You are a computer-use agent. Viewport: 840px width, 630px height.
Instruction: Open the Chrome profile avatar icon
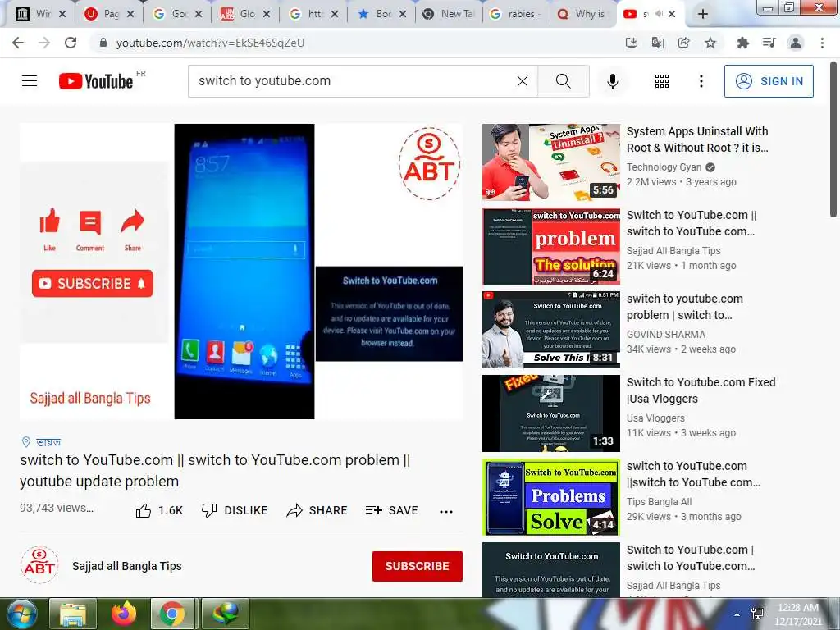[796, 43]
